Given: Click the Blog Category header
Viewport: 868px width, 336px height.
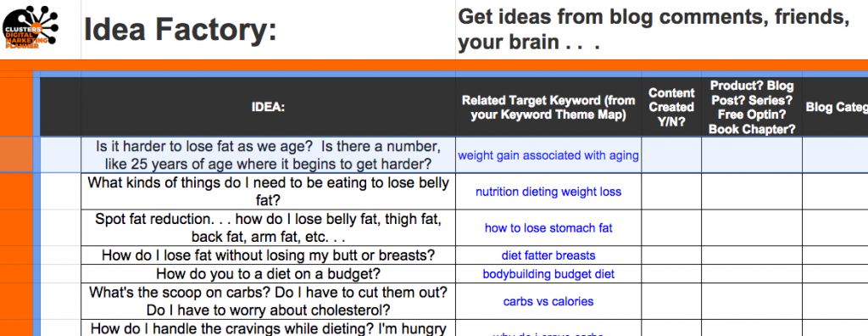Looking at the screenshot, I should coord(835,108).
